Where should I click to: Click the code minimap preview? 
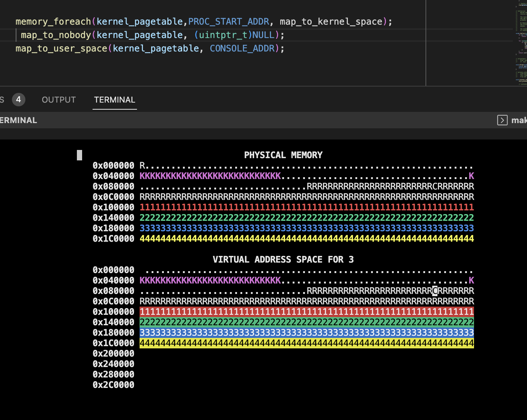click(521, 43)
